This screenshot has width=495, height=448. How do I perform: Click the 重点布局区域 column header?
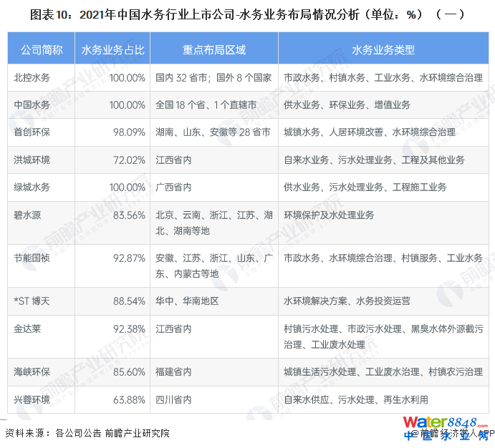point(213,50)
